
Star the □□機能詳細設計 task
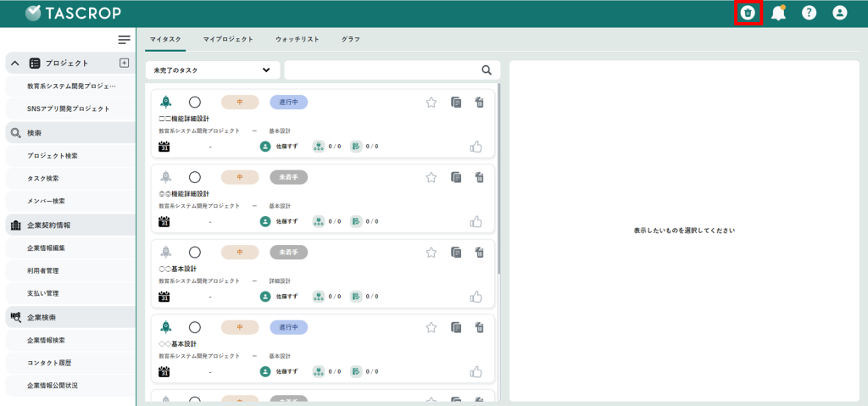(x=431, y=102)
